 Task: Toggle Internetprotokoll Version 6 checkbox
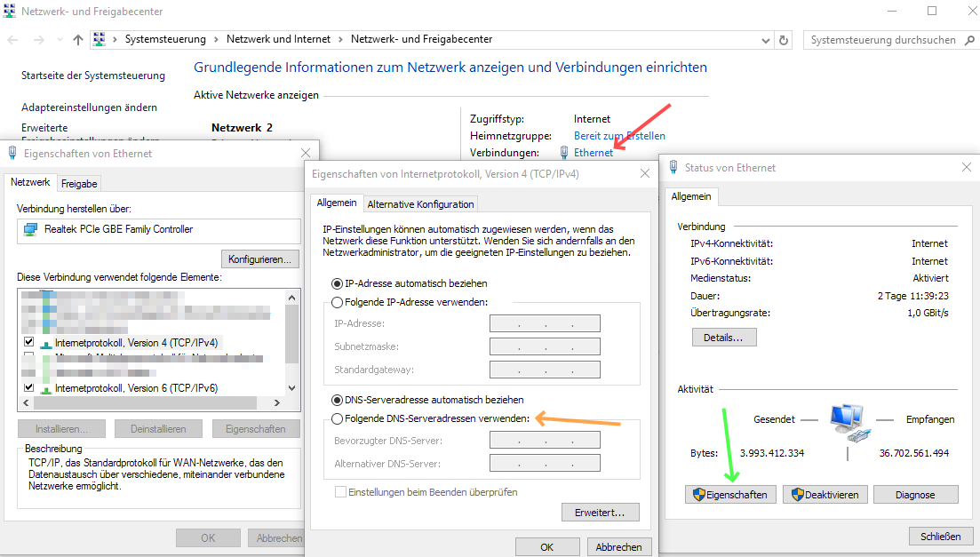click(x=28, y=387)
